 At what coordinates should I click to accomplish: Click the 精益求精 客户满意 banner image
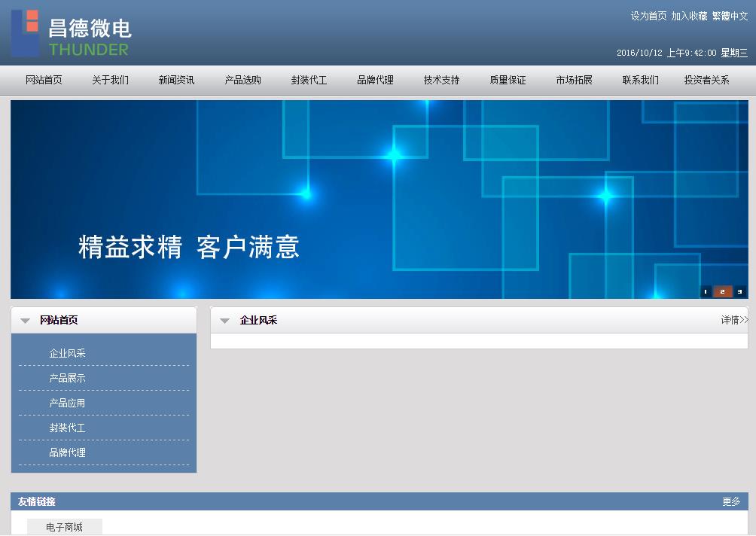click(x=380, y=199)
